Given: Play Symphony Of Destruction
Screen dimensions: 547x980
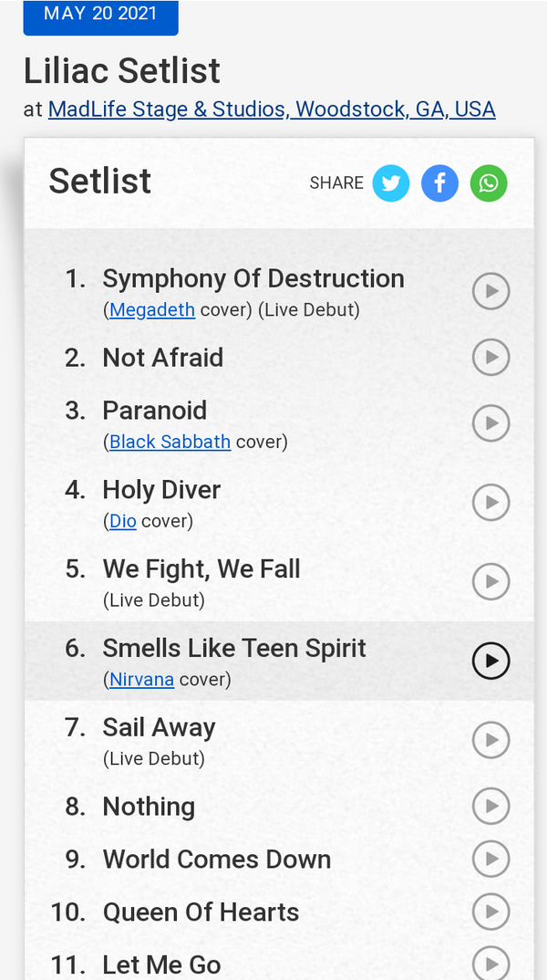Looking at the screenshot, I should pos(490,291).
